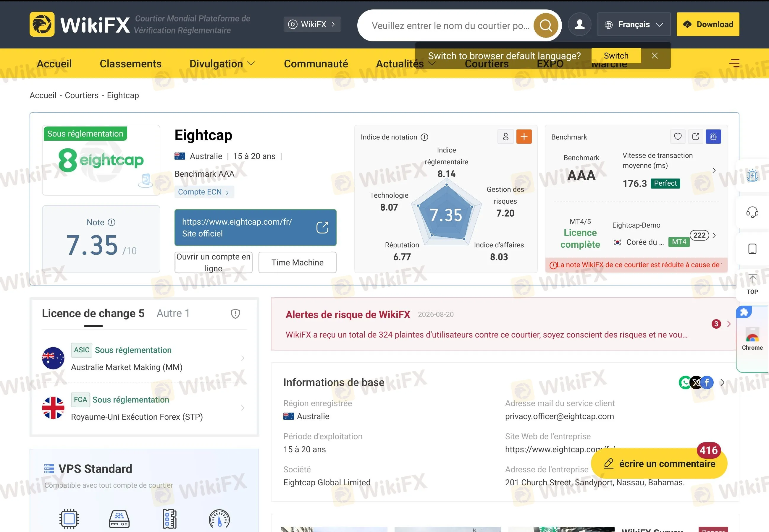Click the X (Twitter) social icon
769x532 pixels.
click(696, 382)
